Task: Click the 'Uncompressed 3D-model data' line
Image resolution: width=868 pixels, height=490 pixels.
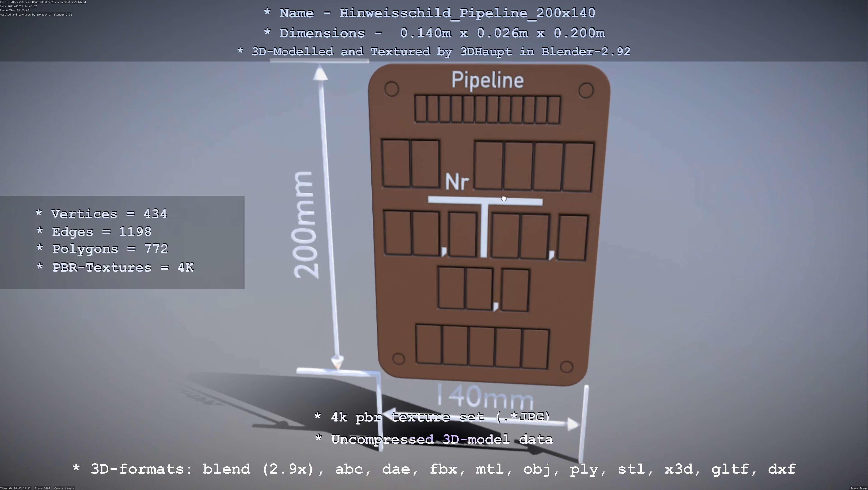Action: point(434,439)
